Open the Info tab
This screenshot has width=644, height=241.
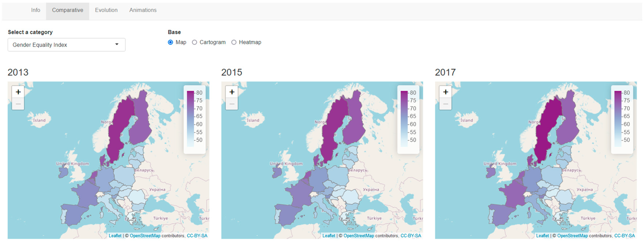(x=35, y=10)
